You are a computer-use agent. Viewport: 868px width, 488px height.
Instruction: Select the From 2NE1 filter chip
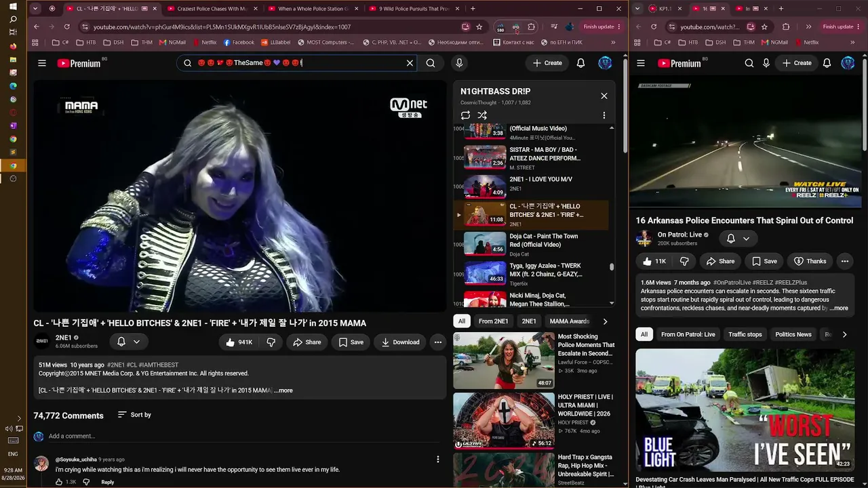tap(493, 321)
